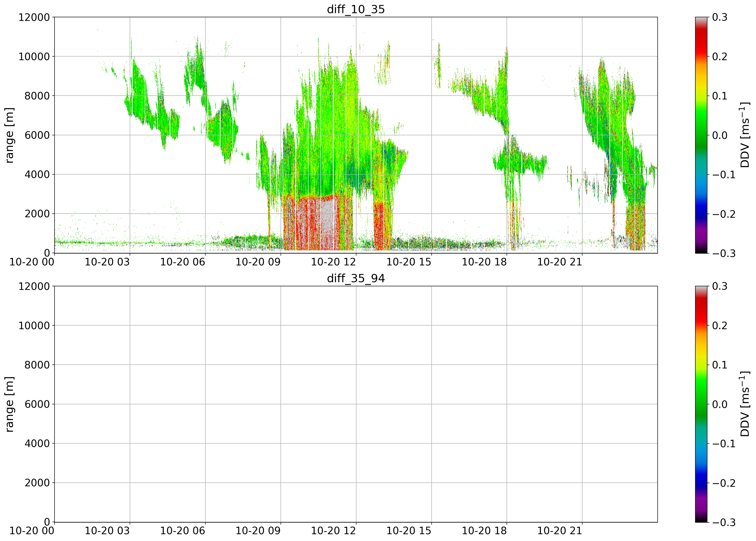756x541 pixels.
Task: Select the 0.2 tick on diff_35_94 colorbar
Action: (x=720, y=326)
